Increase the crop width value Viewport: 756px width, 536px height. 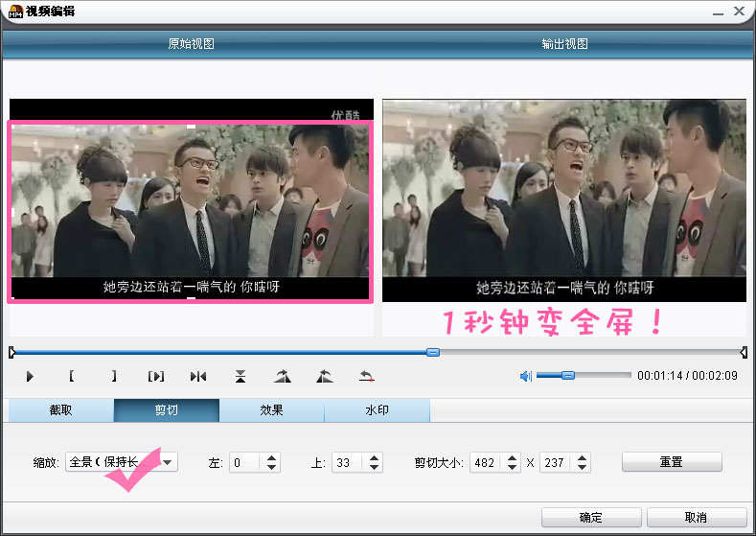512,457
